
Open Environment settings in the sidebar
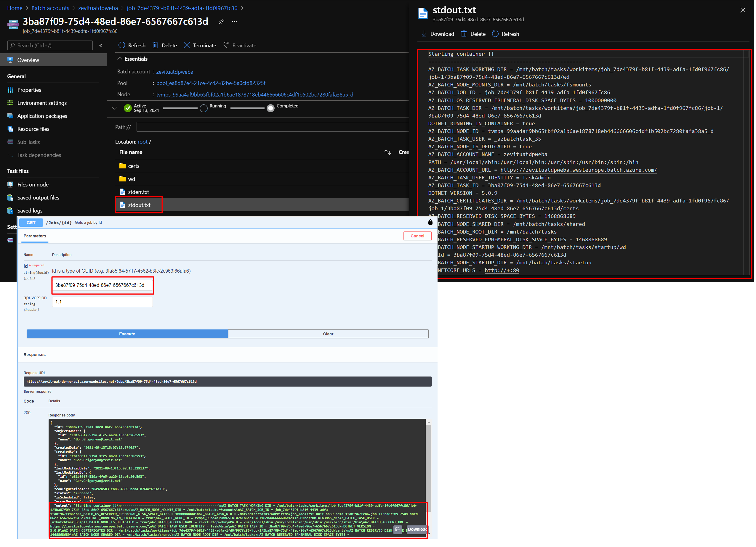tap(42, 103)
